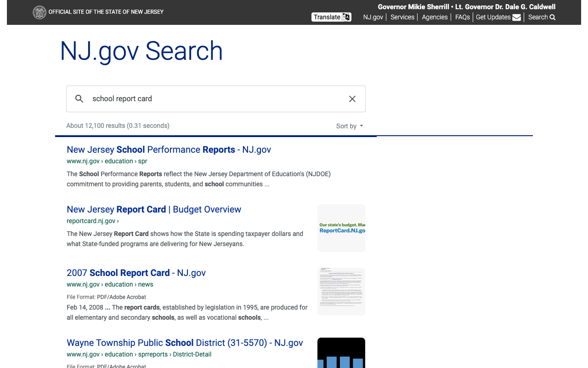Screen dimensions: 588x368
Task: Open NJ.gov header link
Action: [373, 17]
